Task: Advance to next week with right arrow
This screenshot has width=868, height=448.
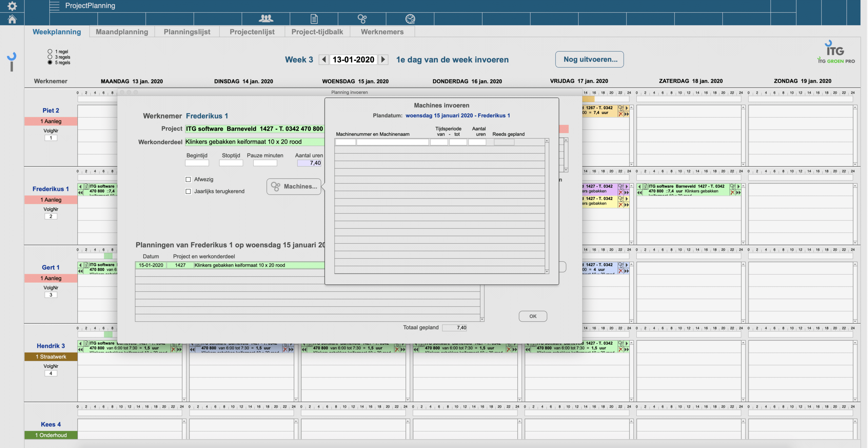Action: click(383, 59)
